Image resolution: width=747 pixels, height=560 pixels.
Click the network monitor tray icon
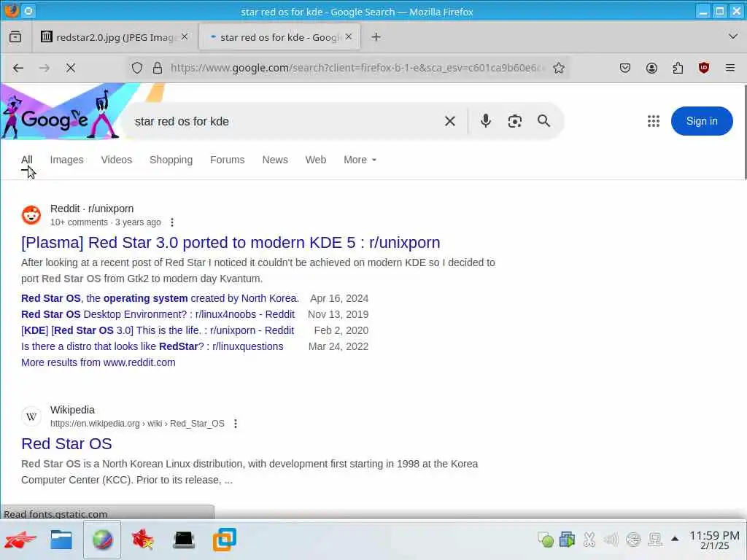[655, 539]
